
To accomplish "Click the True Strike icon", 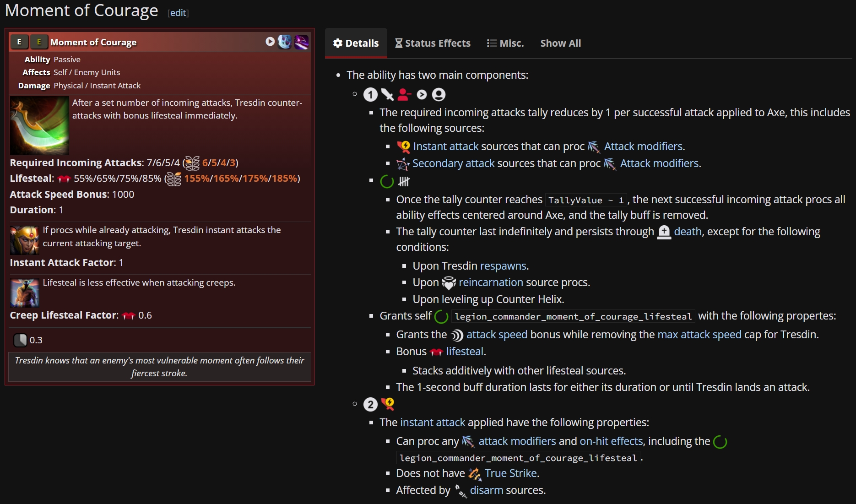I will [x=475, y=474].
